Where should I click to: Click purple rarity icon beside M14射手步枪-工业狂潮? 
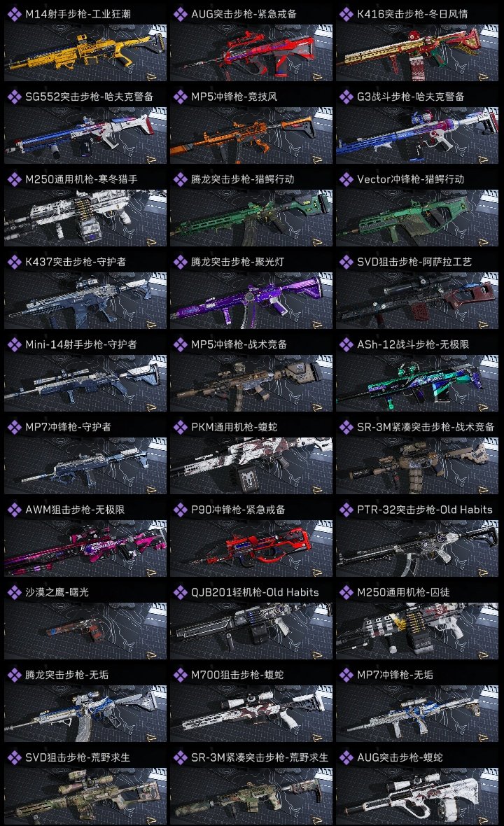click(14, 14)
